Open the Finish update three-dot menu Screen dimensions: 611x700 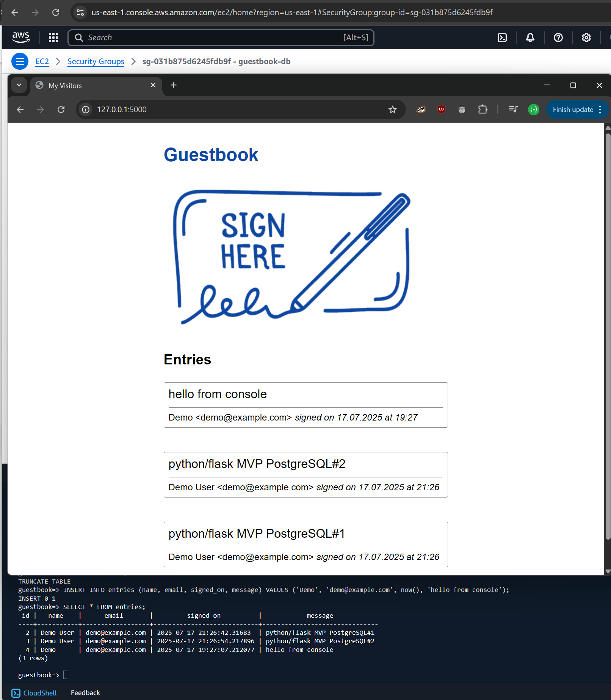point(600,110)
